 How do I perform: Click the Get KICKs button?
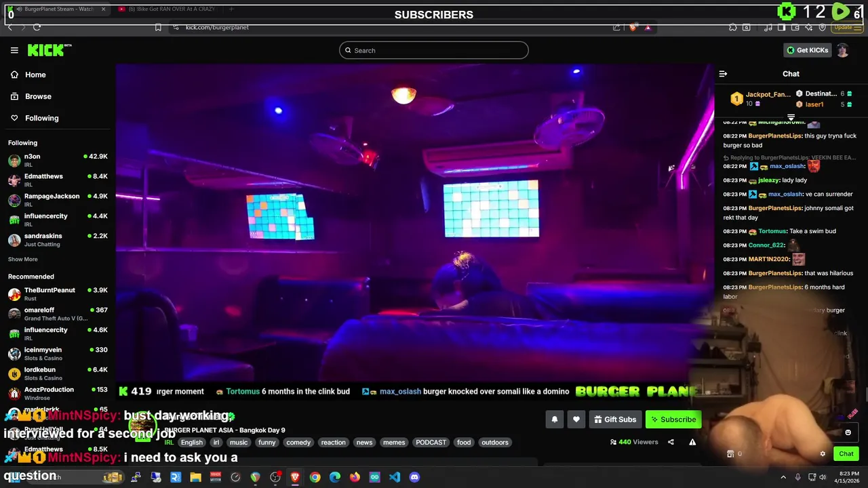[807, 50]
